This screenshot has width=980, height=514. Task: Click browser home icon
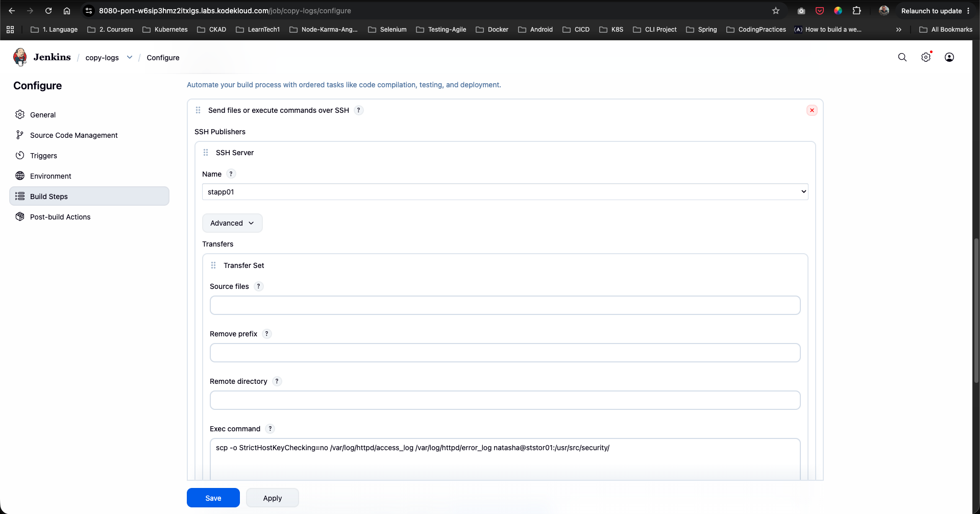(67, 11)
